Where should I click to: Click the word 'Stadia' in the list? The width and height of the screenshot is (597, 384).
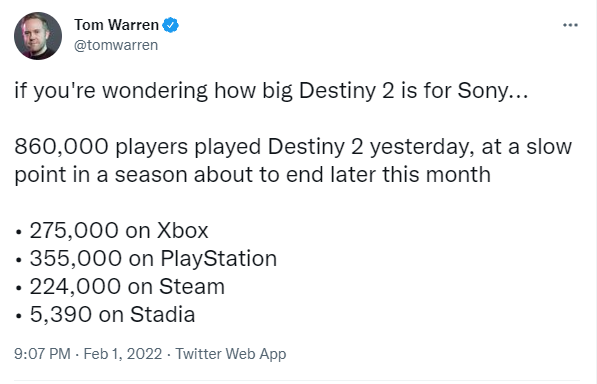(x=163, y=315)
